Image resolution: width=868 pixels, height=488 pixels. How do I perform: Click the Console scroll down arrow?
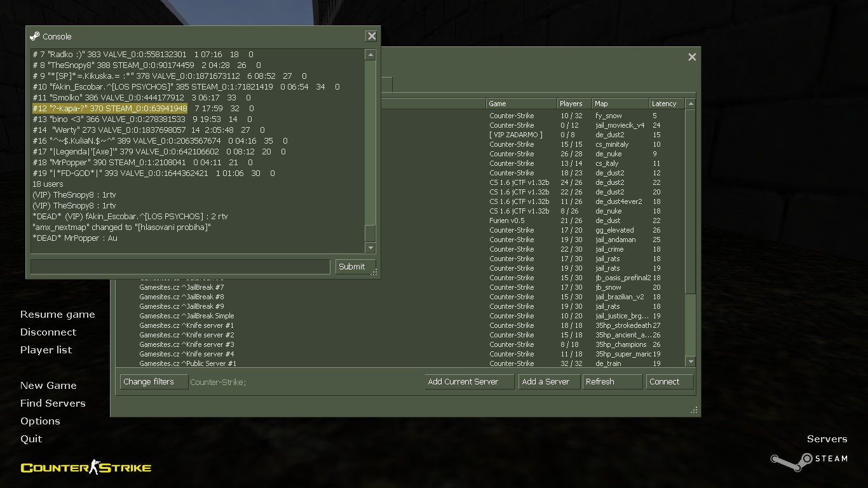pyautogui.click(x=370, y=248)
